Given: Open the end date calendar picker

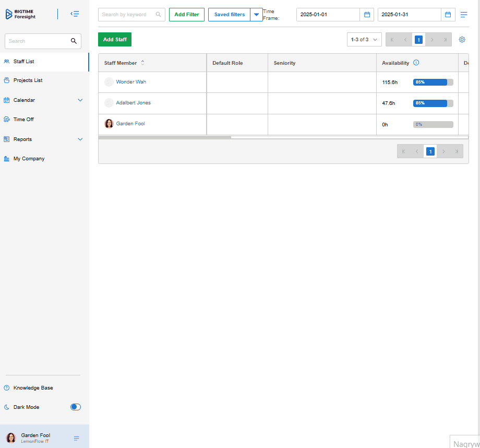Looking at the screenshot, I should coord(448,15).
